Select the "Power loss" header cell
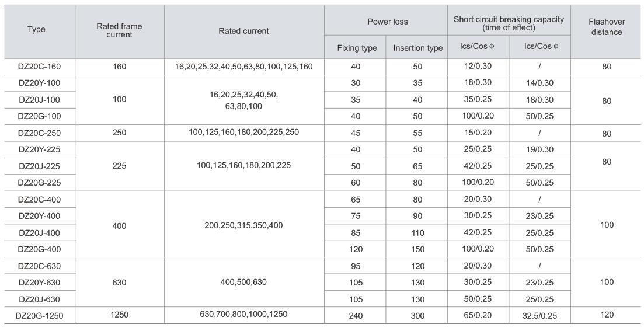The width and height of the screenshot is (644, 331). (x=388, y=22)
